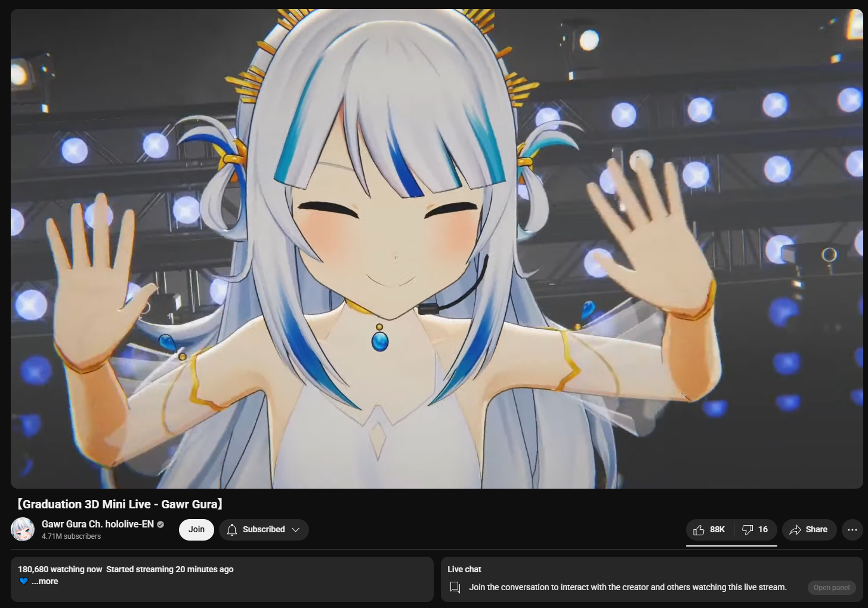Click the 'Started streaming 20 minutes ago' text
The width and height of the screenshot is (868, 608).
[169, 569]
